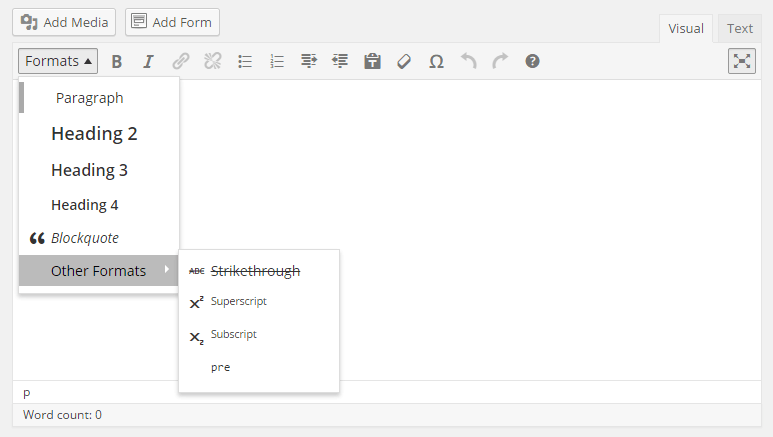Select the Other Formats menu entry
Screen dimensions: 773x437
click(x=99, y=271)
